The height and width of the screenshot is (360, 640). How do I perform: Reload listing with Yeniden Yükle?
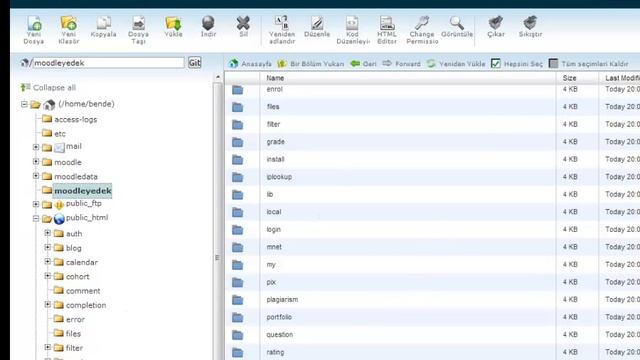456,64
